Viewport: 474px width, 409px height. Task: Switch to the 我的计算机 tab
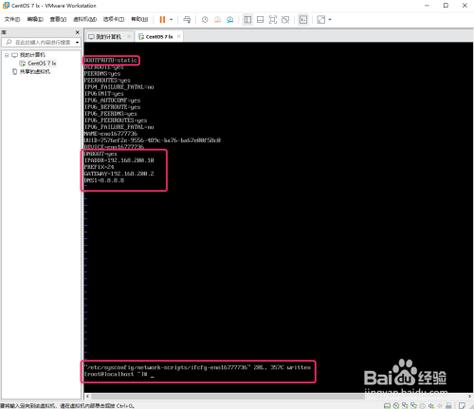pyautogui.click(x=108, y=37)
